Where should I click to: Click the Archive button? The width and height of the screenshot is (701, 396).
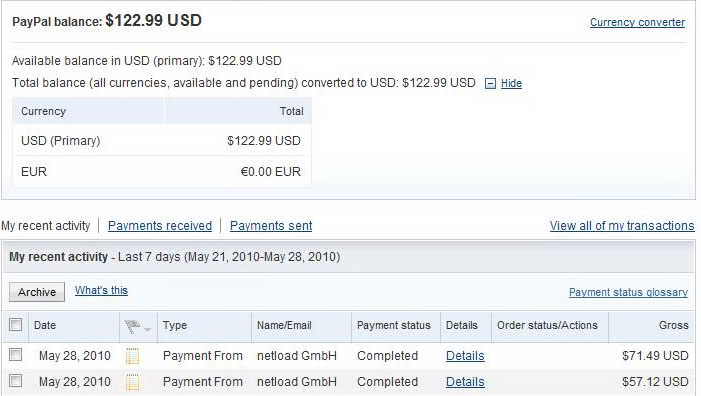point(37,292)
